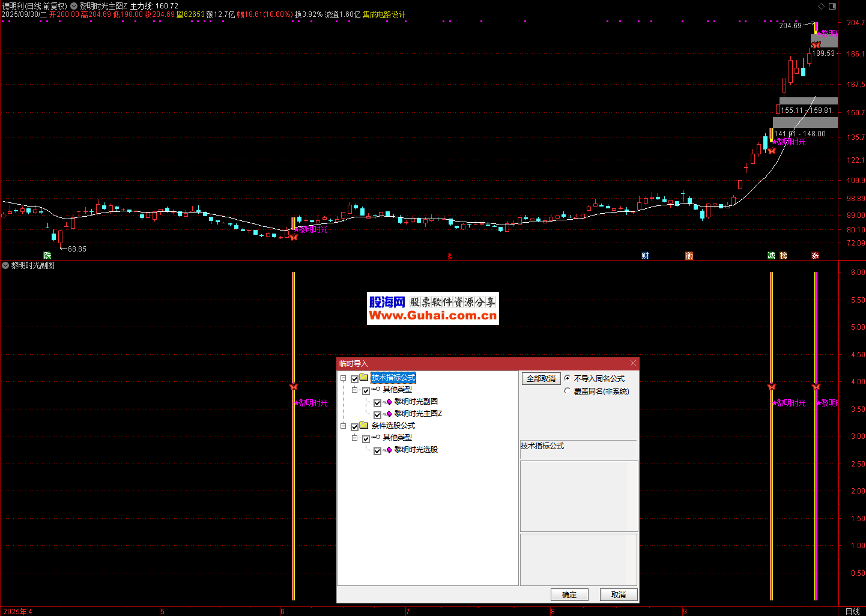The image size is (866, 616).
Task: Click the 日线 period label at bottom-right
Action: (852, 611)
